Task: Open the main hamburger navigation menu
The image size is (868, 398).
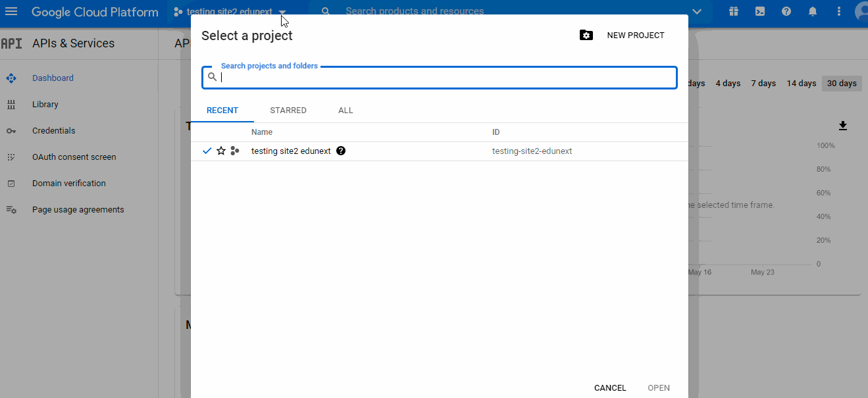Action: 11,12
